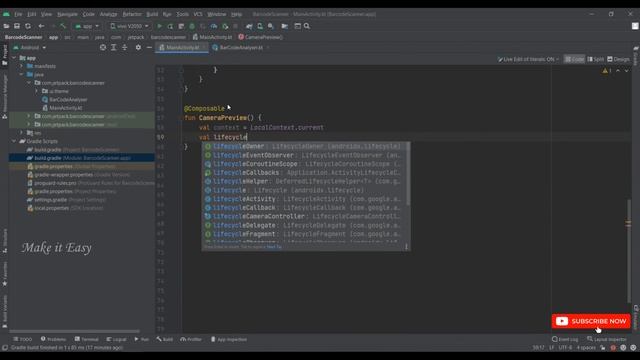The image size is (640, 360).
Task: Select build.gradle (Module) in project tree
Action: (82, 158)
